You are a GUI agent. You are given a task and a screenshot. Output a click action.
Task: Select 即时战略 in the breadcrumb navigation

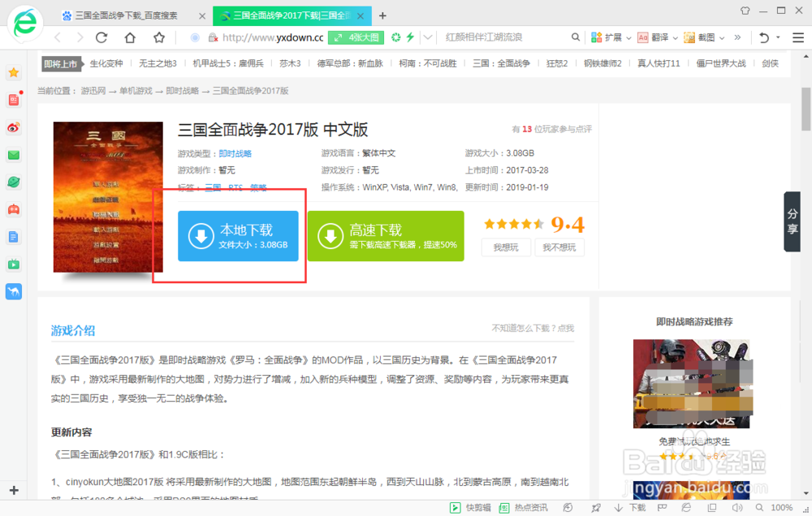(181, 91)
